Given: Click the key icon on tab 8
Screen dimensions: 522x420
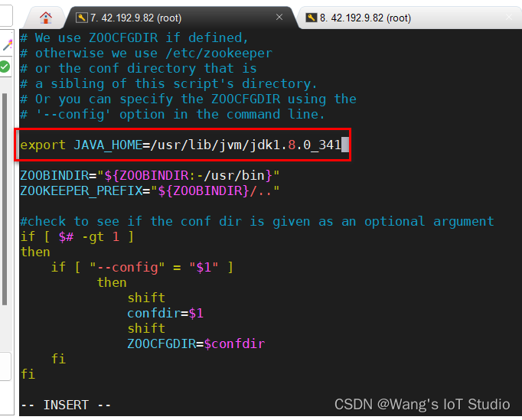Looking at the screenshot, I should [x=312, y=18].
